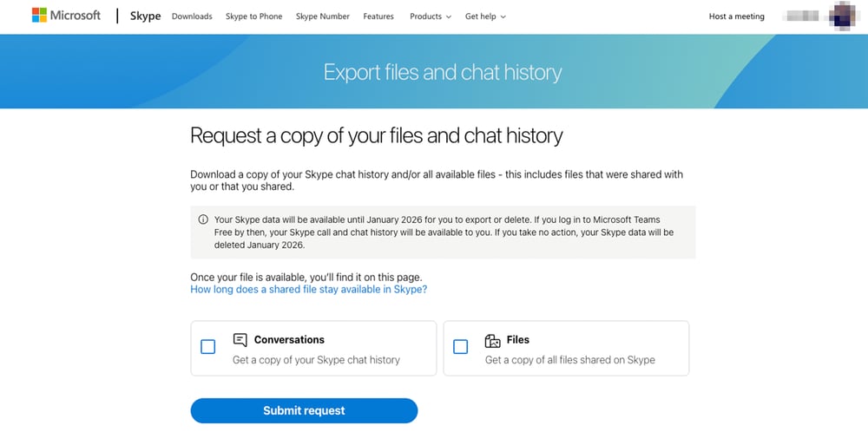This screenshot has height=432, width=868.
Task: Click the 'Conversations' label text
Action: coord(289,340)
